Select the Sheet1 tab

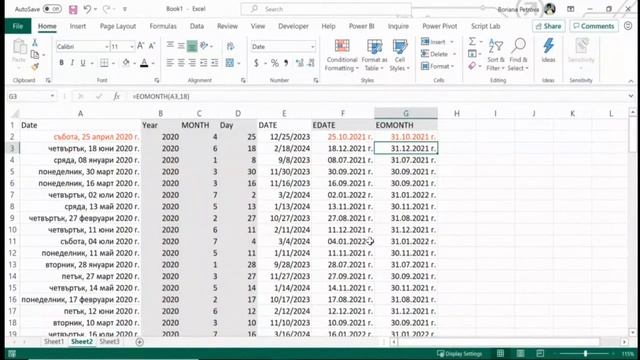coord(54,342)
